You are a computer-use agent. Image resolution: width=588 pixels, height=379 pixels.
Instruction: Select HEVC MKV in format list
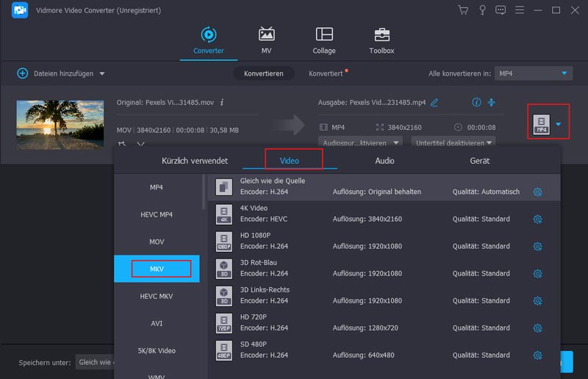click(x=157, y=296)
